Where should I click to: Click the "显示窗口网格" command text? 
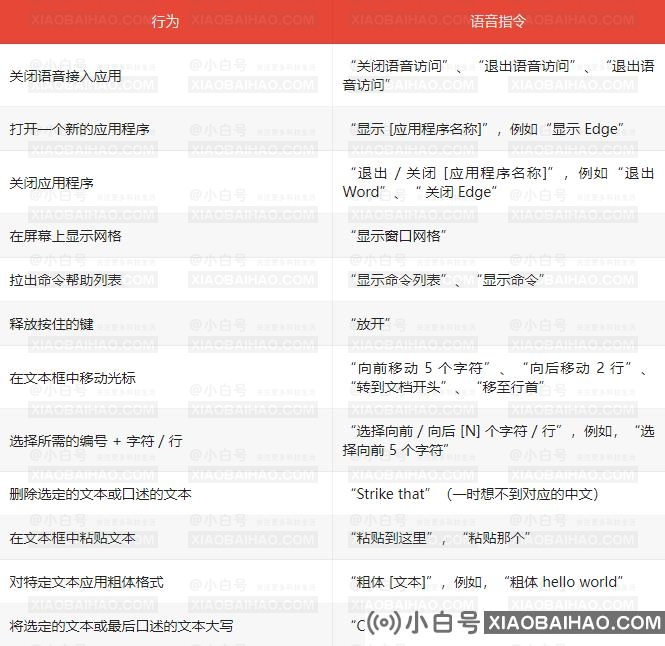pyautogui.click(x=398, y=236)
